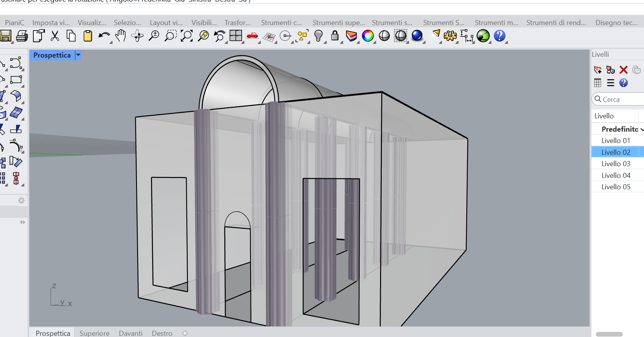Select the Pan hand tool
644x337 pixels.
(120, 36)
